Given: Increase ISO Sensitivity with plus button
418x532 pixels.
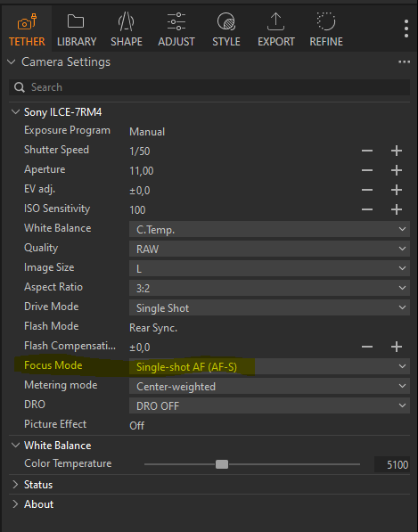Looking at the screenshot, I should pyautogui.click(x=397, y=209).
